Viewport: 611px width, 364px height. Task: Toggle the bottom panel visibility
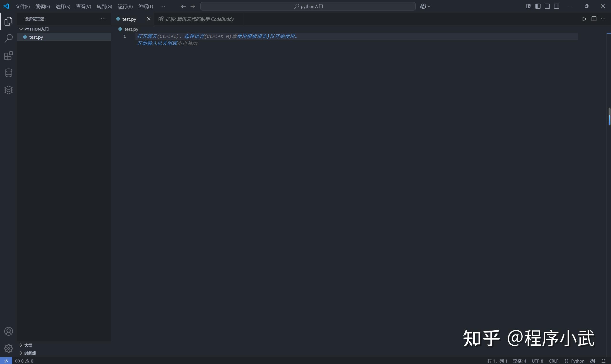[x=547, y=6]
